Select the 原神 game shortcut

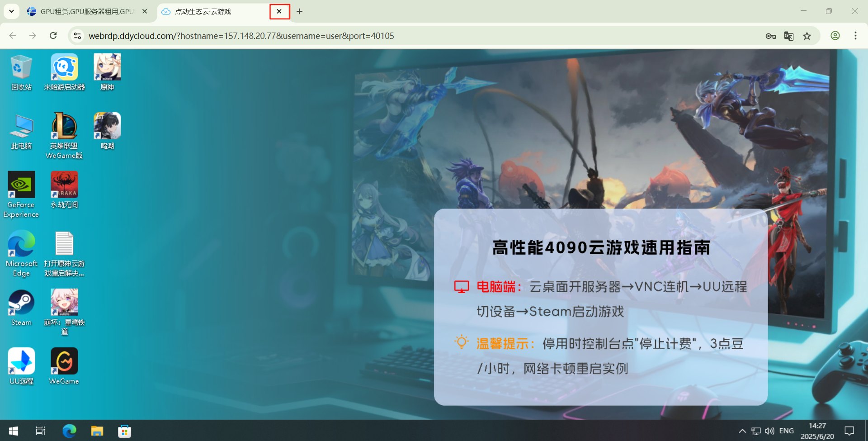pos(107,72)
